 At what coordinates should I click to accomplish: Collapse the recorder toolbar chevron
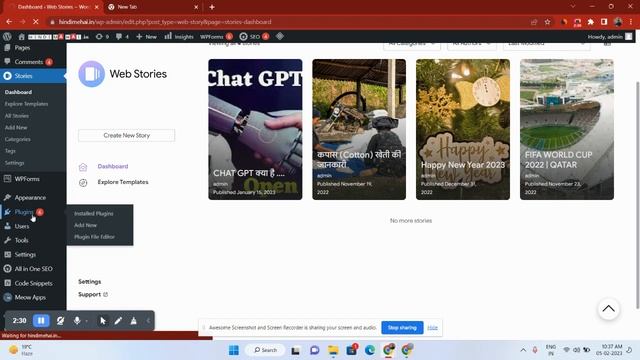coord(148,321)
